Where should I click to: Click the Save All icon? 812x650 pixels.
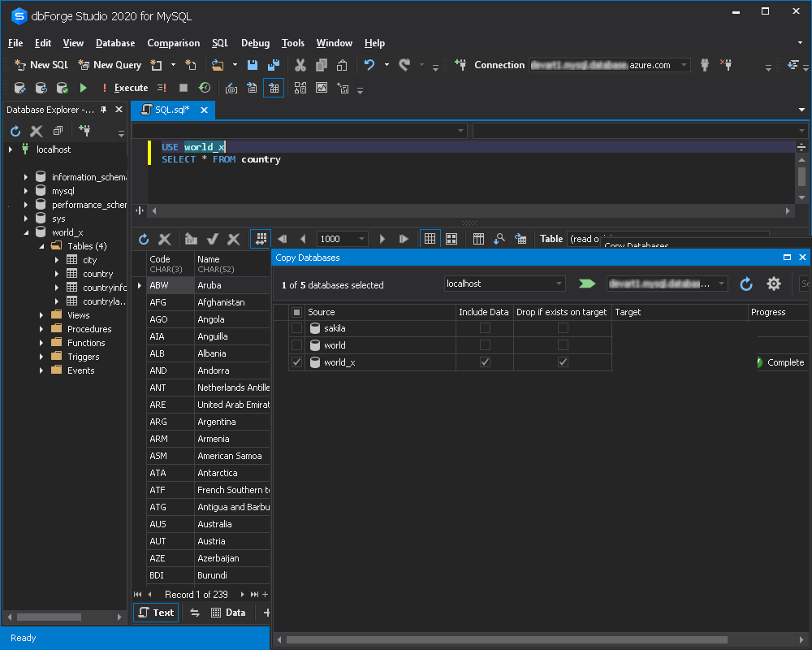tap(274, 65)
